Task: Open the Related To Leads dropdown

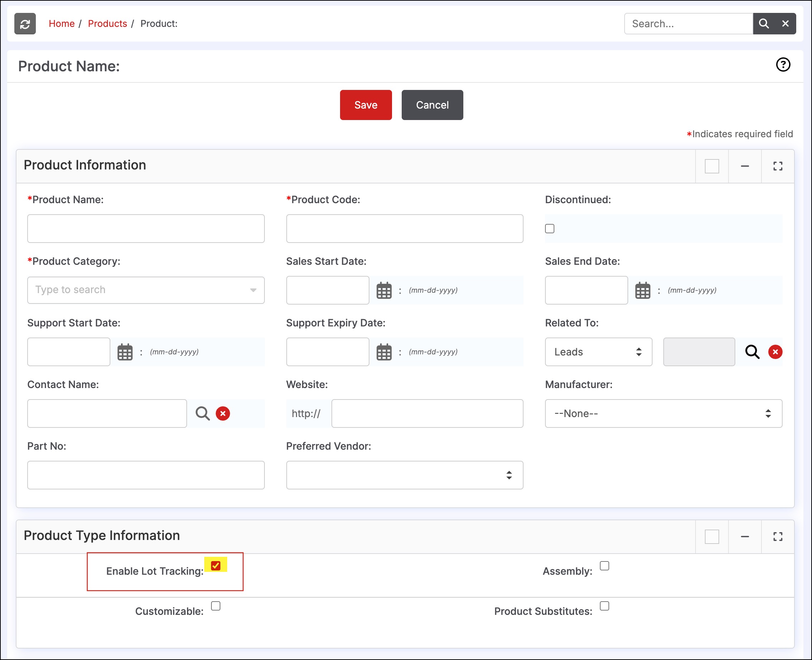Action: point(598,352)
